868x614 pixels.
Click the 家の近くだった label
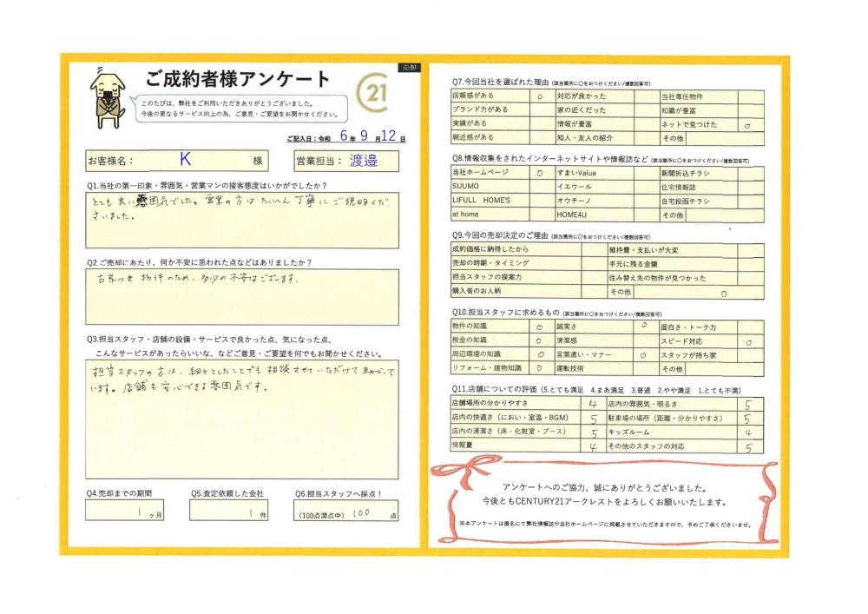tap(582, 110)
